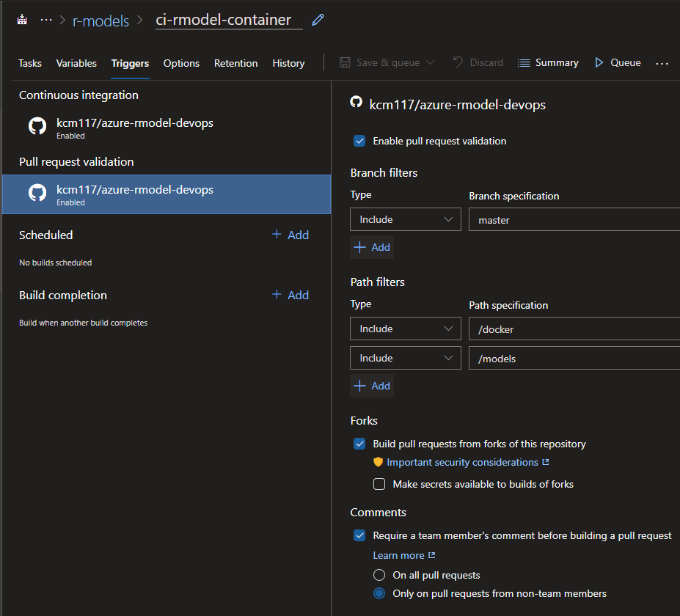Add a scheduled trigger

click(290, 235)
